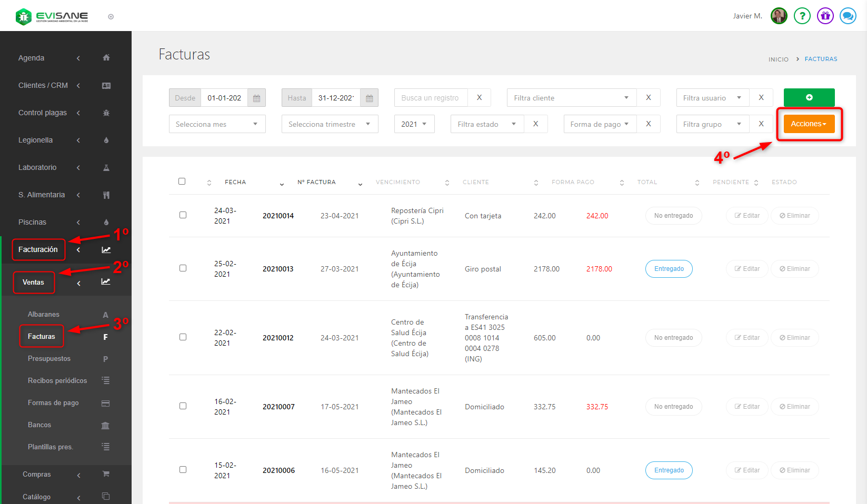Expand the Filtra cliente dropdown
Viewport: 867px width, 504px height.
(571, 98)
